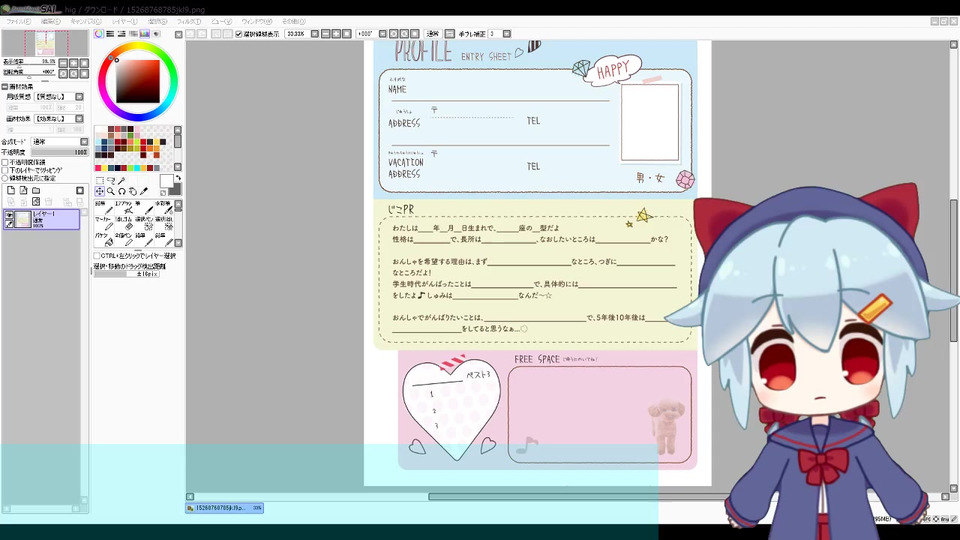This screenshot has height=540, width=960.
Task: Select the lasso tool
Action: 111,181
